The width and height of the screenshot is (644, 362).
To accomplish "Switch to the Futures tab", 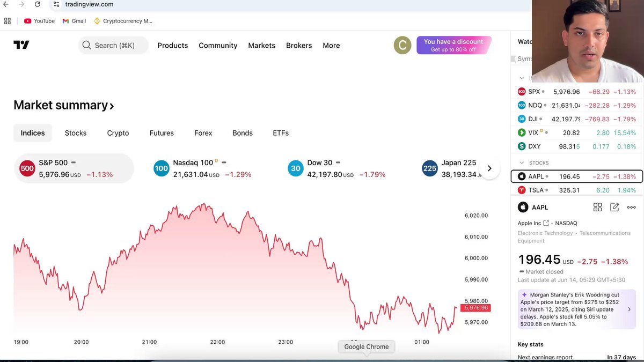I will (x=162, y=133).
